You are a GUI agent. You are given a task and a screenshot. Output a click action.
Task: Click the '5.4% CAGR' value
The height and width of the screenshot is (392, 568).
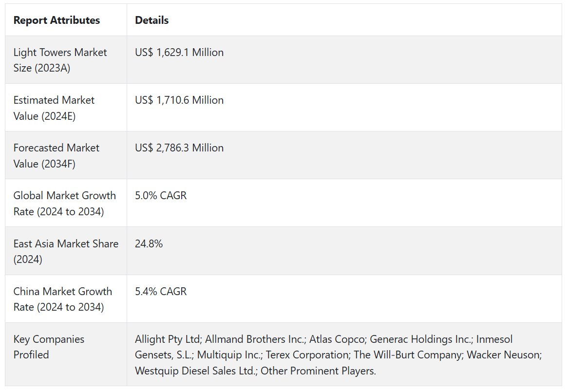(x=161, y=292)
